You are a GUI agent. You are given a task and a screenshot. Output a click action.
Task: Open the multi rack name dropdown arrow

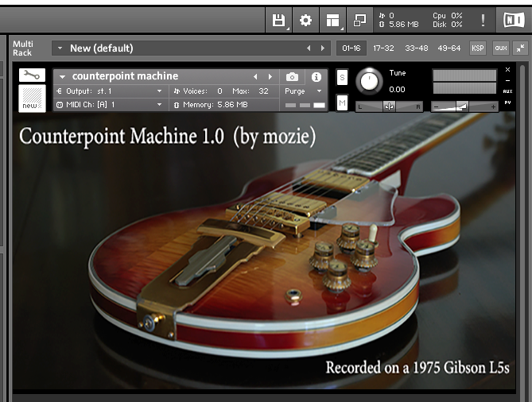pyautogui.click(x=60, y=48)
